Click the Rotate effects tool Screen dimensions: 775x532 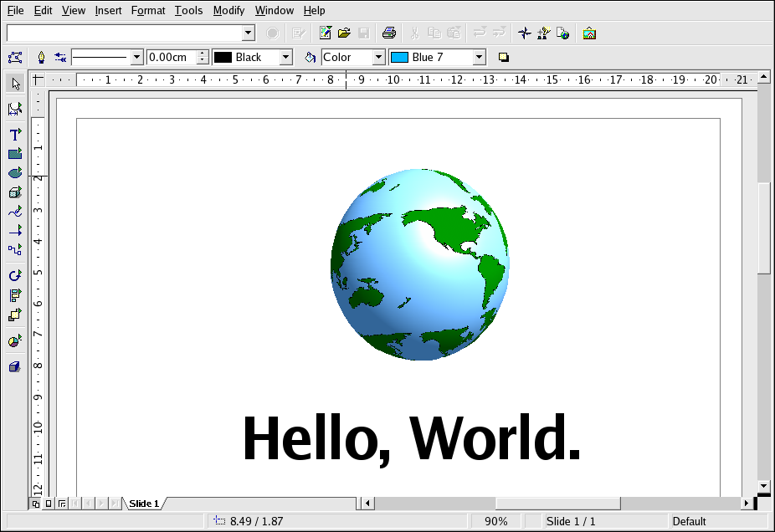[x=15, y=275]
